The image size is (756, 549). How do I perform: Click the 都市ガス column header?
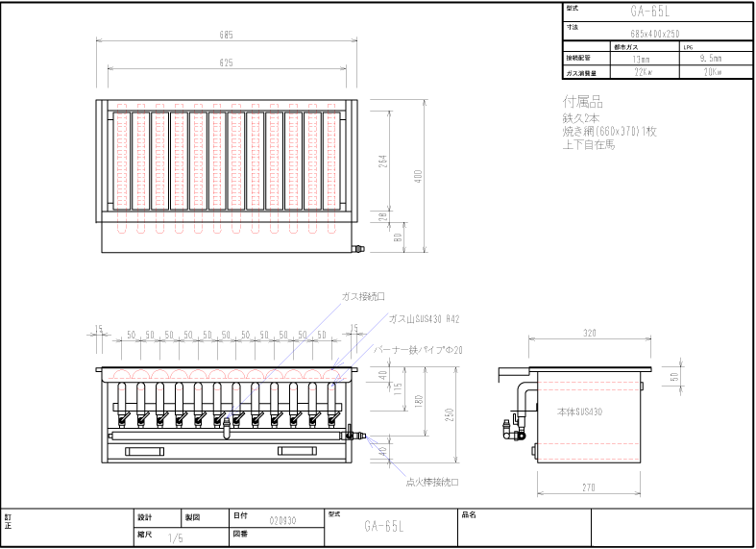[x=628, y=45]
